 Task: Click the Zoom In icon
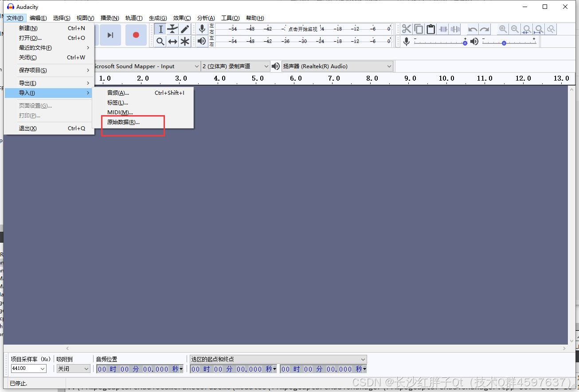coord(503,29)
